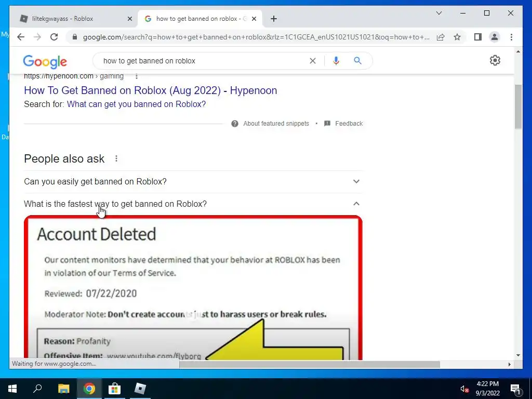Click the hypenoon.com gaming breadcrumb
Viewport: 532px width, 399px height.
coord(74,76)
